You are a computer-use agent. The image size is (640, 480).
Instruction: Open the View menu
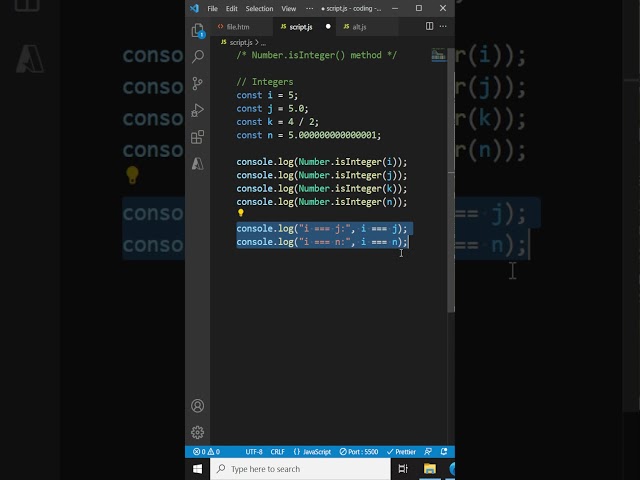coord(289,9)
